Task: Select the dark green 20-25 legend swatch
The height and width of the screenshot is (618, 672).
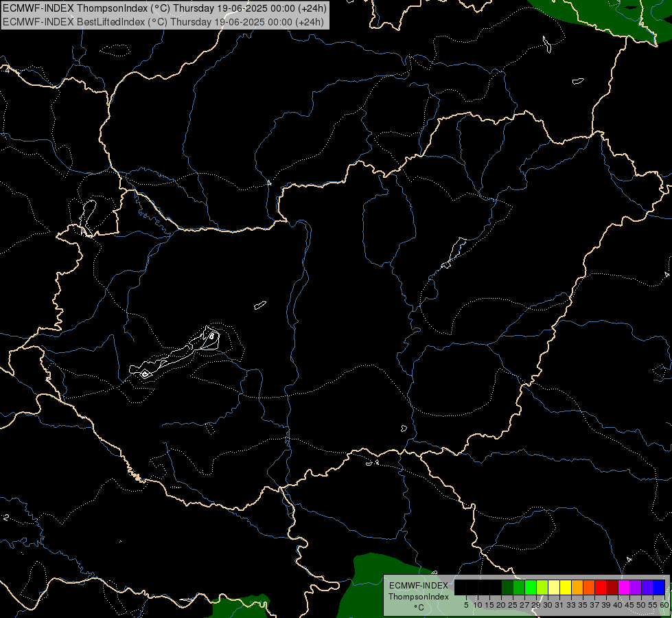Action: tap(507, 587)
